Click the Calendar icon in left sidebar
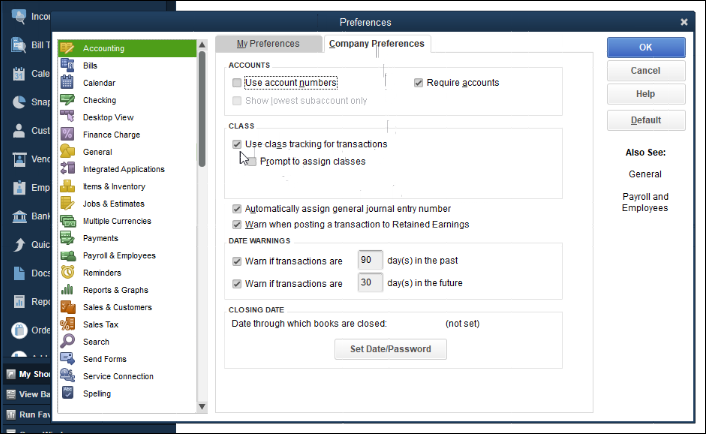Viewport: 706px width, 434px height. click(19, 73)
